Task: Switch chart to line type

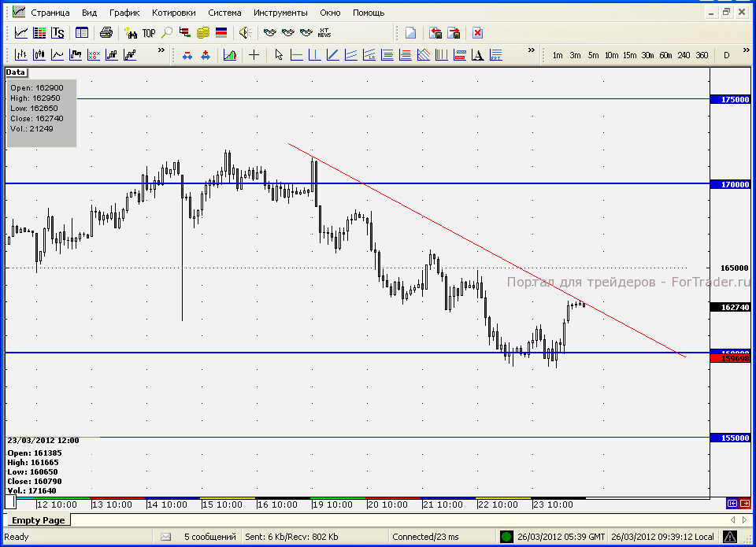Action: point(57,55)
